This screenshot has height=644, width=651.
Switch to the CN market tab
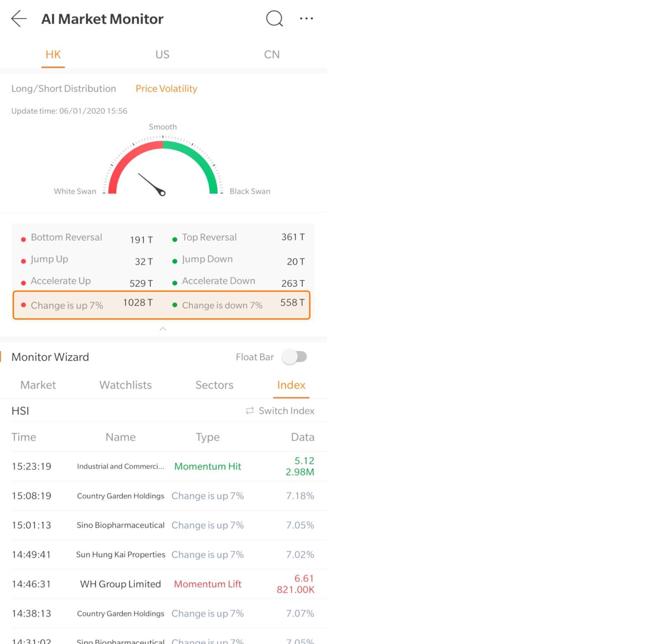click(271, 54)
